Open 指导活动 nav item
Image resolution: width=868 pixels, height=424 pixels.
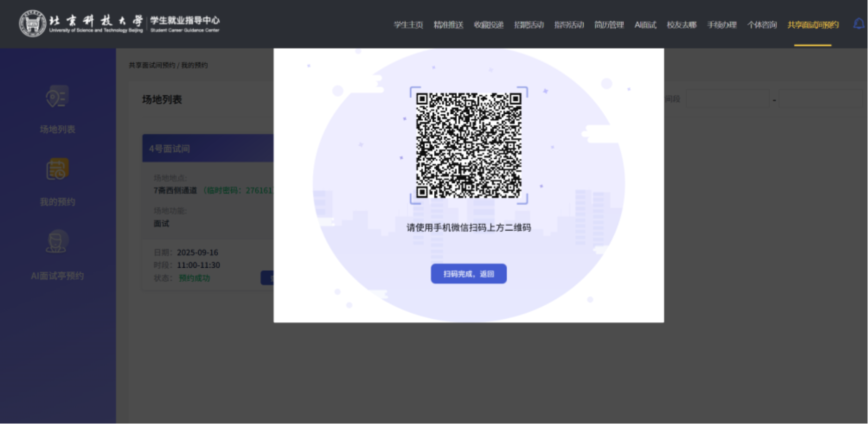click(569, 25)
